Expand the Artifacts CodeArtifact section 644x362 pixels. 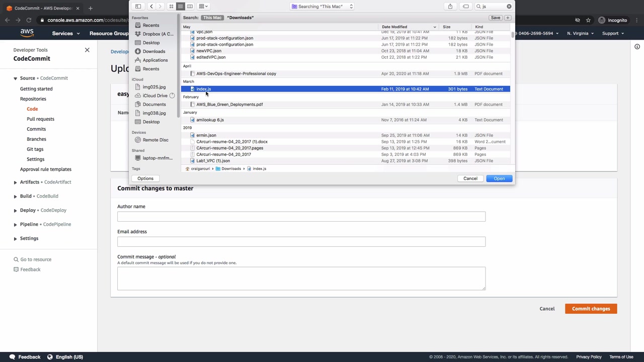pyautogui.click(x=15, y=182)
